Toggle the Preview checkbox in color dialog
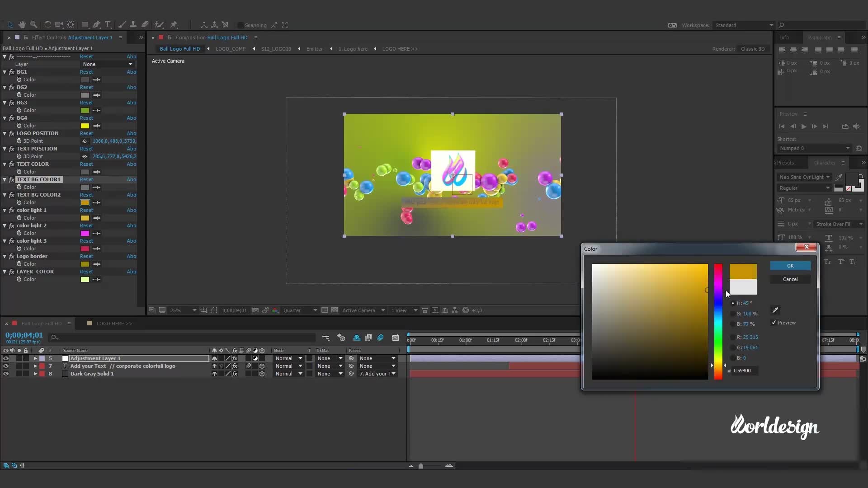868x488 pixels. click(773, 322)
